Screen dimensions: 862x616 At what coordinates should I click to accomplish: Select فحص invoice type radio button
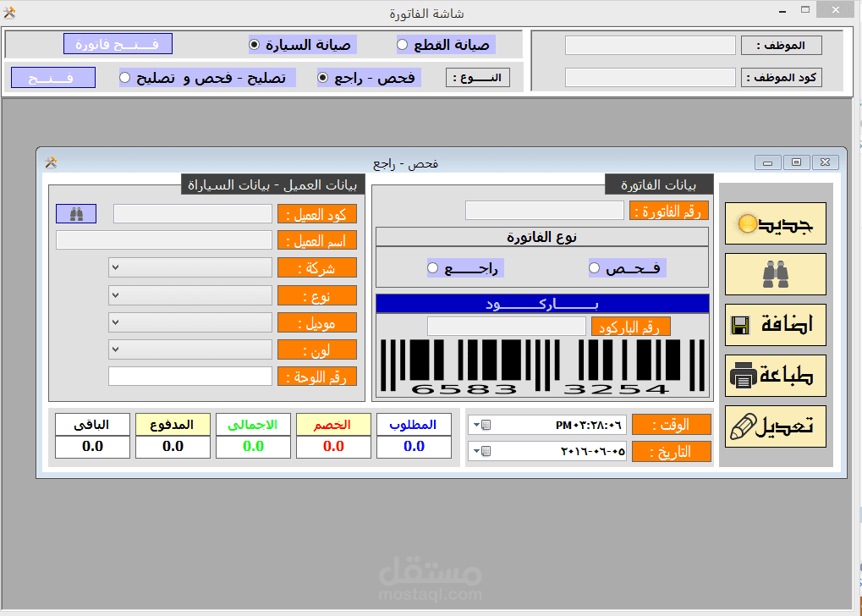coord(595,268)
